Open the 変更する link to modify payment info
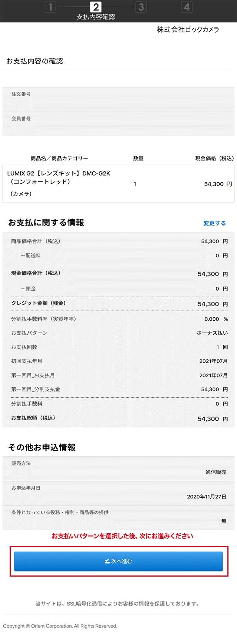The image size is (237, 644). coord(214,223)
